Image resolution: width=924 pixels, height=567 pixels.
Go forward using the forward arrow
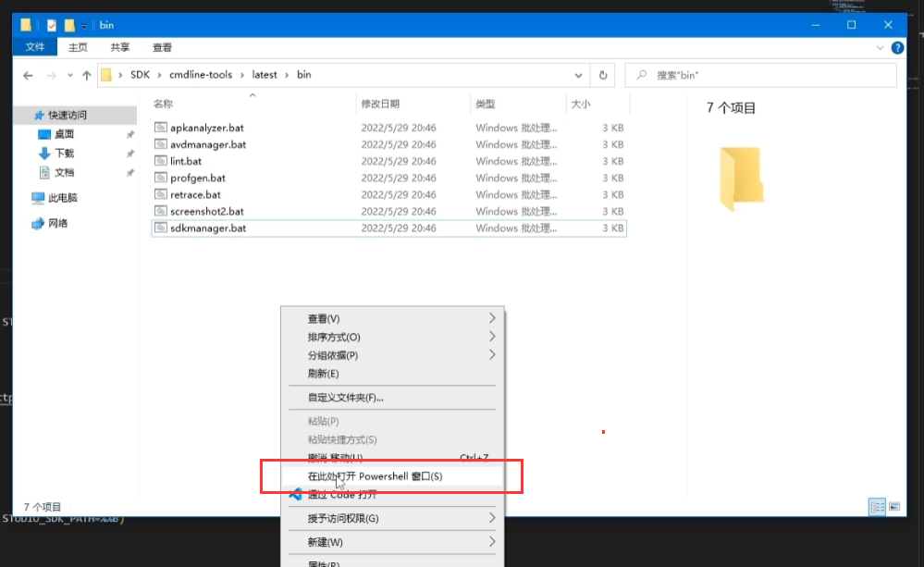click(51, 76)
